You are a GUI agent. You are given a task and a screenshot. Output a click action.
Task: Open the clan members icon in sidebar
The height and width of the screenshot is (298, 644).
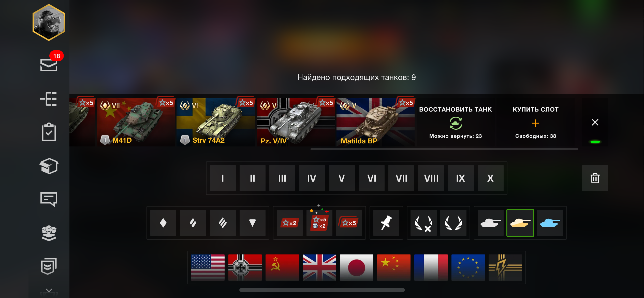(49, 233)
